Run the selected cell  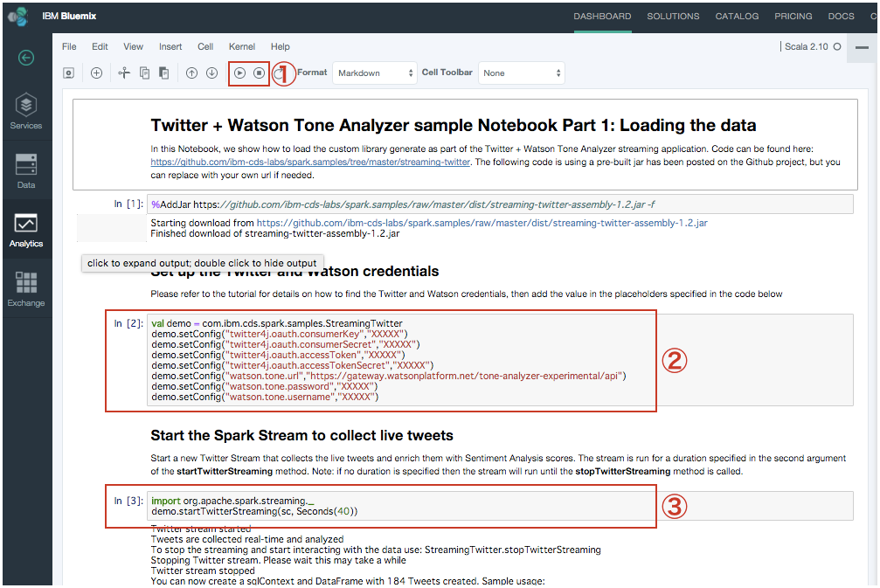pyautogui.click(x=239, y=73)
